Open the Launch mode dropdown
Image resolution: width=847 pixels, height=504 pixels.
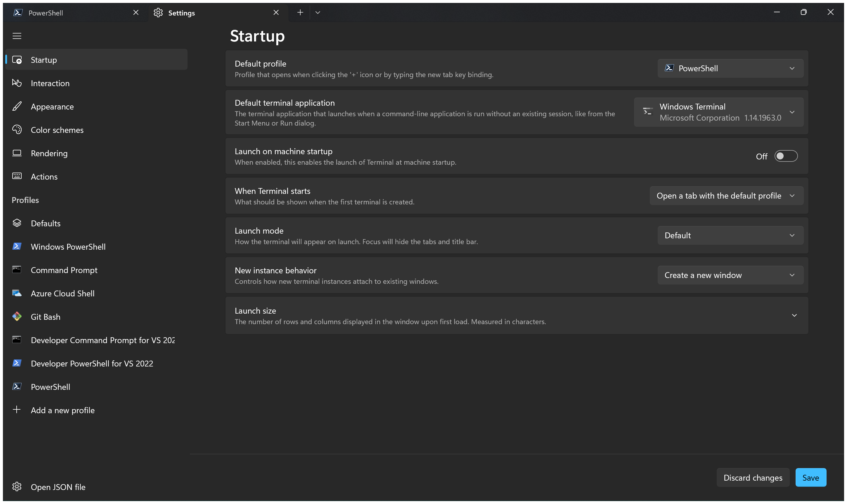click(730, 235)
